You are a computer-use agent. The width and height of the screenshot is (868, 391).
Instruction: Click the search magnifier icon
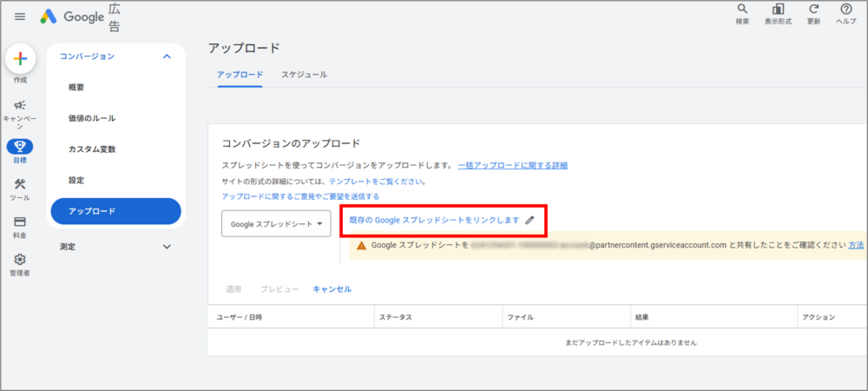click(742, 10)
